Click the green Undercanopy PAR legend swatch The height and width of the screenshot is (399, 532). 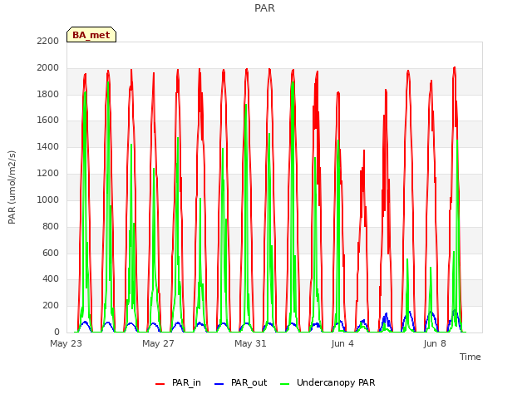tap(285, 384)
